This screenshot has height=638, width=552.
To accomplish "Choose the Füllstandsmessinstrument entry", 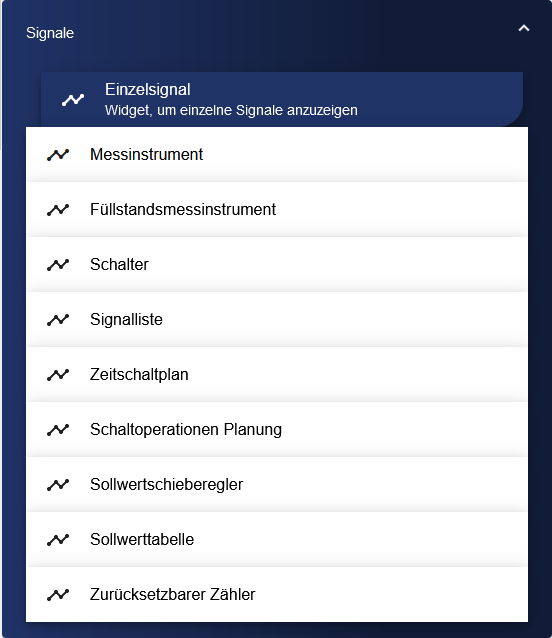I will 277,210.
